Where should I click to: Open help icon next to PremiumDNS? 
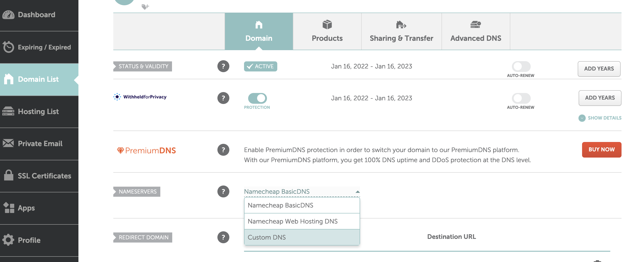[x=223, y=150]
